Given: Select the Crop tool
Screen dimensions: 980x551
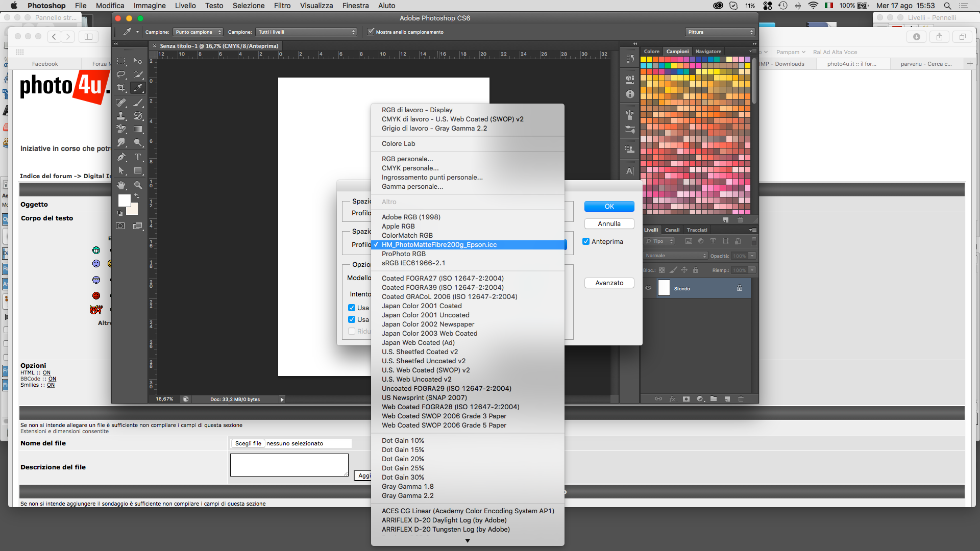Looking at the screenshot, I should pyautogui.click(x=121, y=88).
